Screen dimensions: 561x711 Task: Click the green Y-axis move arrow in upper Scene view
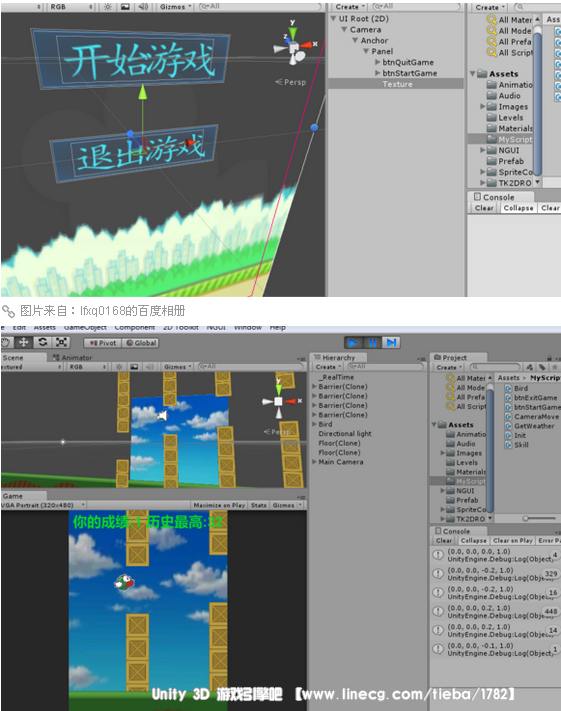tap(142, 91)
